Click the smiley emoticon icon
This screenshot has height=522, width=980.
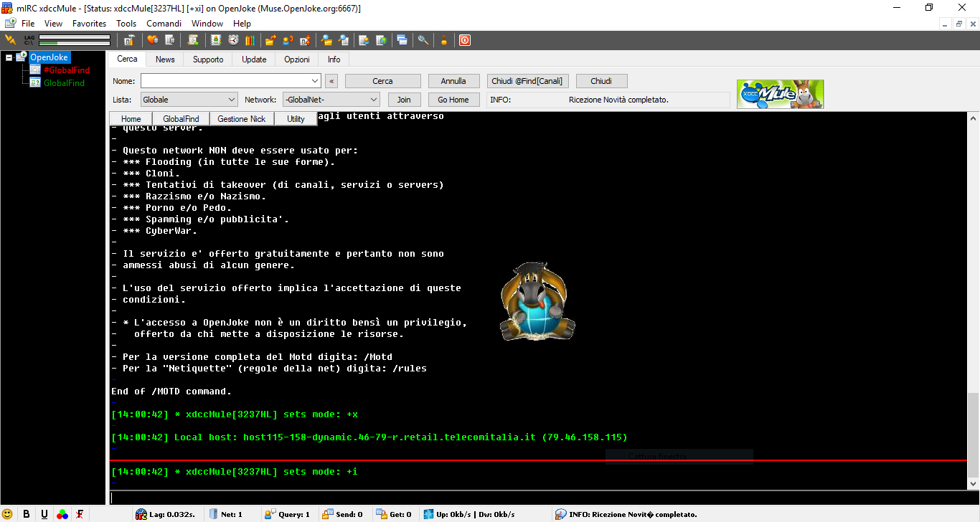click(x=8, y=514)
